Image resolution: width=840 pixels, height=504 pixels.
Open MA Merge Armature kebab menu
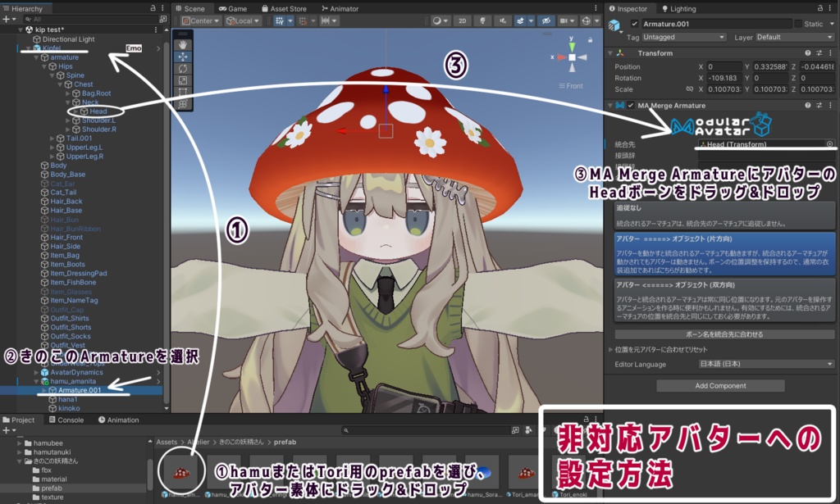coord(830,106)
